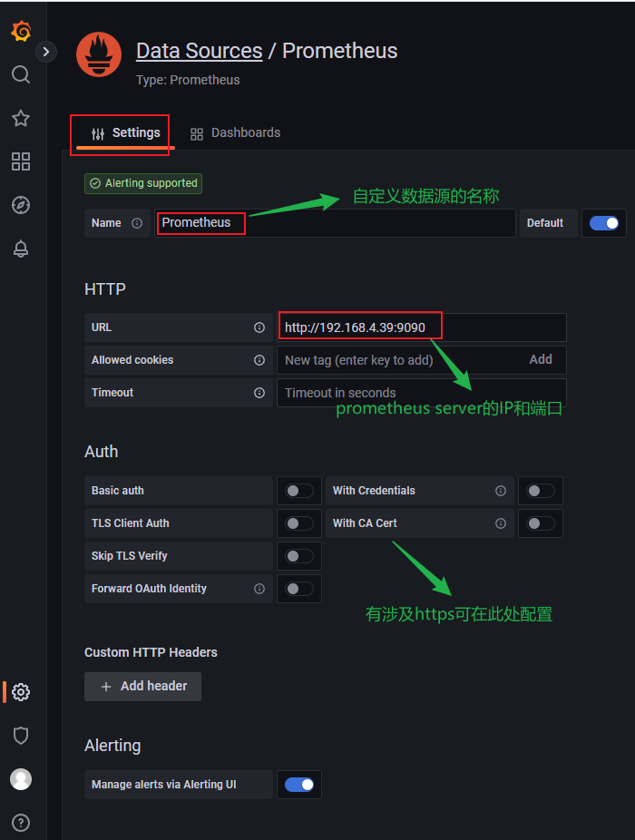The image size is (635, 840).
Task: Open Dashboards grid icon in sidebar
Action: (21, 161)
